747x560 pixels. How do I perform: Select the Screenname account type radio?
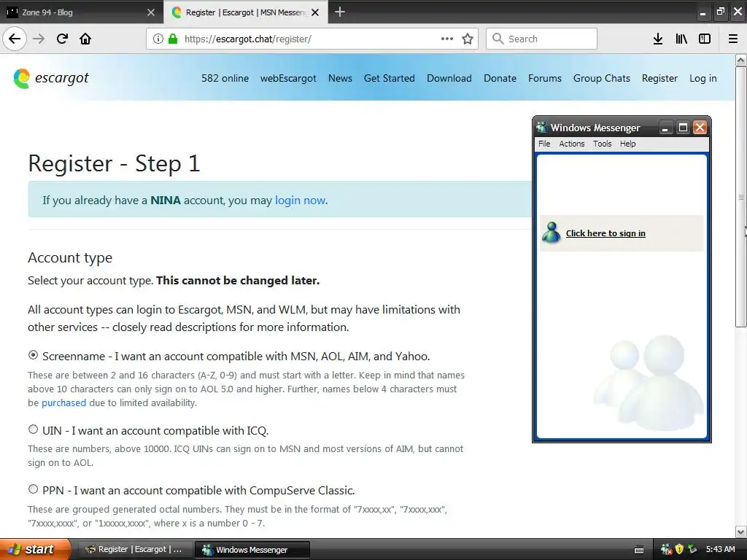(x=33, y=355)
